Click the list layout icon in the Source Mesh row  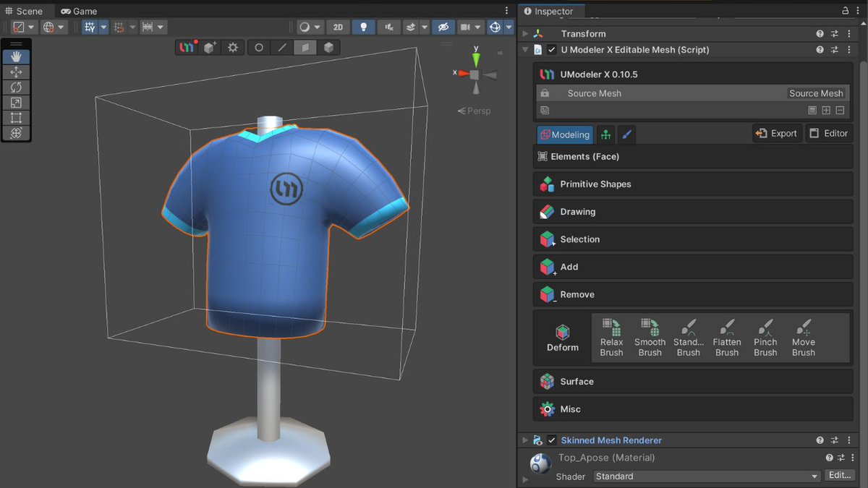click(x=812, y=110)
